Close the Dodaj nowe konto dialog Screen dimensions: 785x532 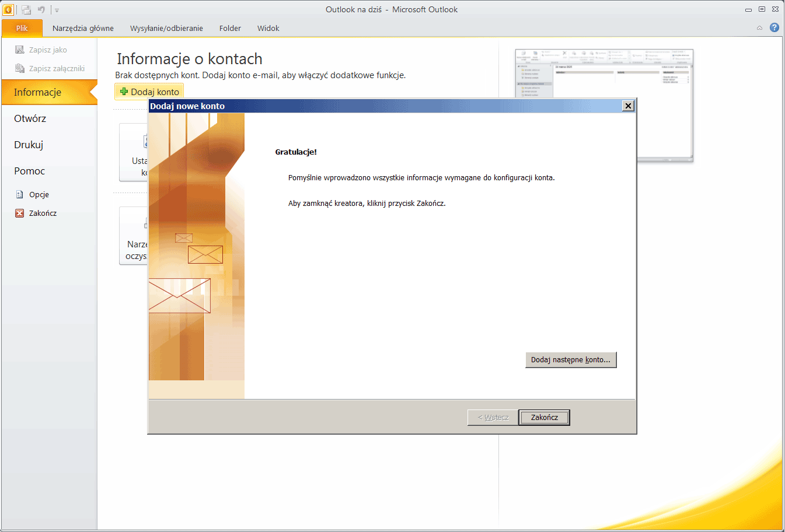pyautogui.click(x=628, y=106)
